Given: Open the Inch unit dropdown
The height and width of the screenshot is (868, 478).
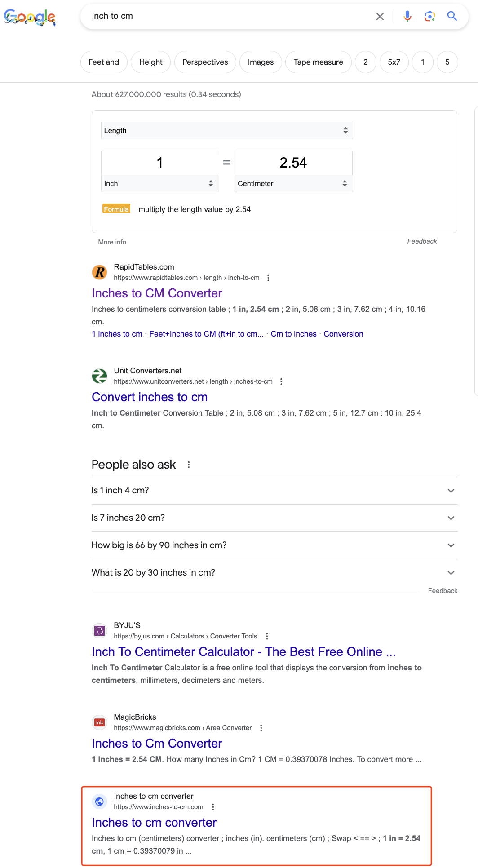Looking at the screenshot, I should tap(160, 183).
